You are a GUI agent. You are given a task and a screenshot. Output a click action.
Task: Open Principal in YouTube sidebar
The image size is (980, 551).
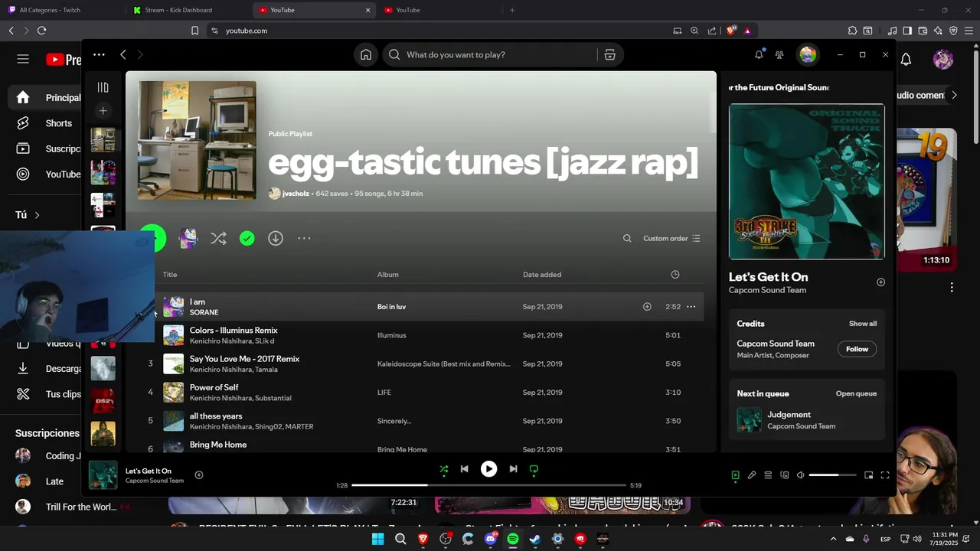45,97
